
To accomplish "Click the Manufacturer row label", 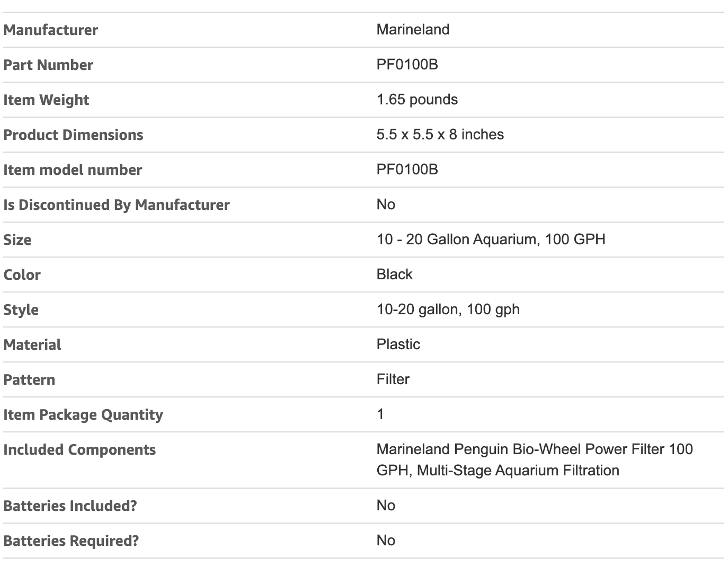I will [51, 30].
